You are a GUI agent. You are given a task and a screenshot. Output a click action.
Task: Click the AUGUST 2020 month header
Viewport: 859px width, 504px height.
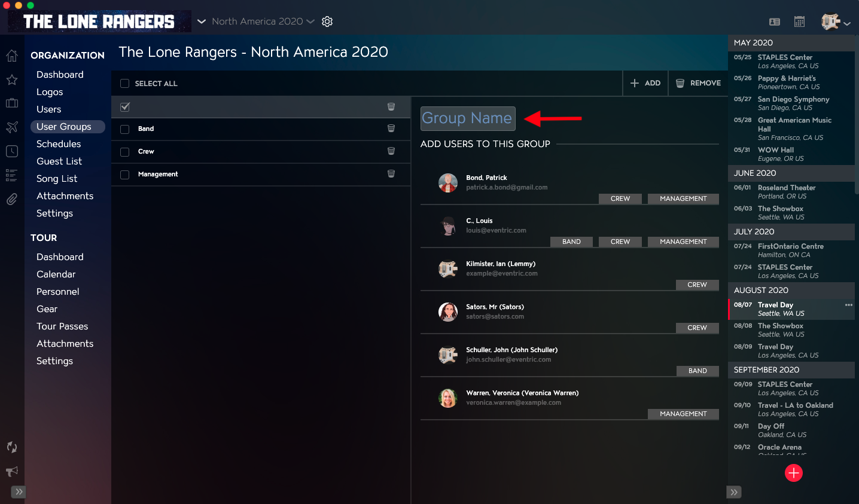click(x=791, y=290)
